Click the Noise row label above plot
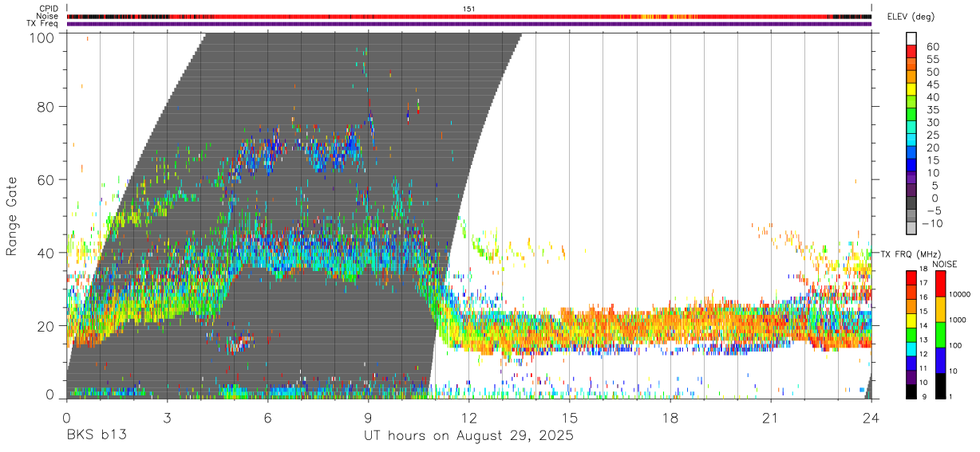Viewport: 980px width, 452px height. [47, 16]
